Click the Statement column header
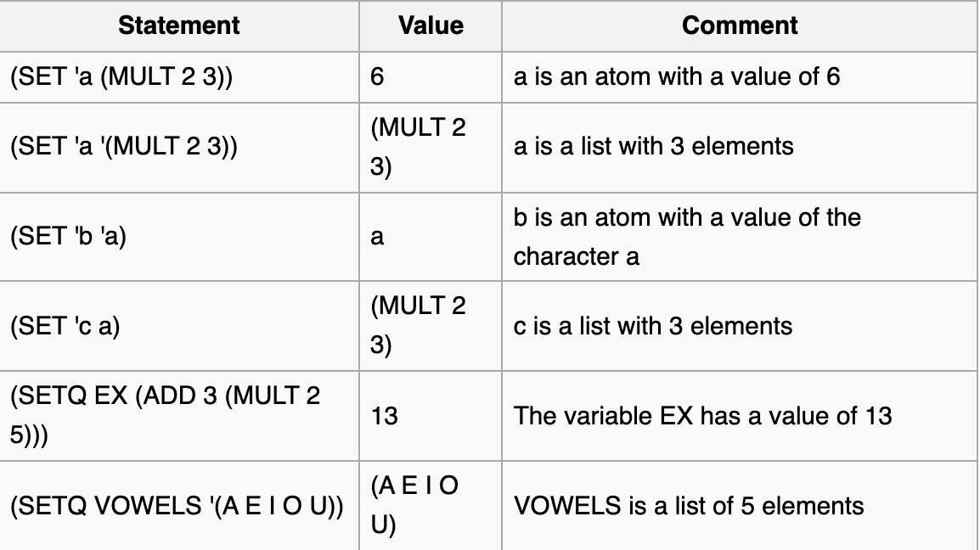 pyautogui.click(x=178, y=25)
